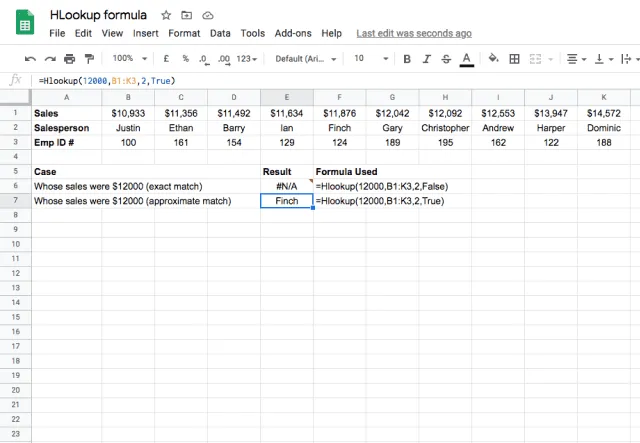The width and height of the screenshot is (640, 443).
Task: Select column A header
Action: click(x=67, y=98)
